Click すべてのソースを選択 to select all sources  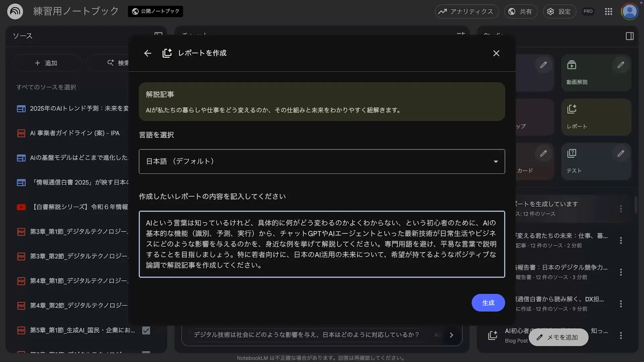pos(46,87)
